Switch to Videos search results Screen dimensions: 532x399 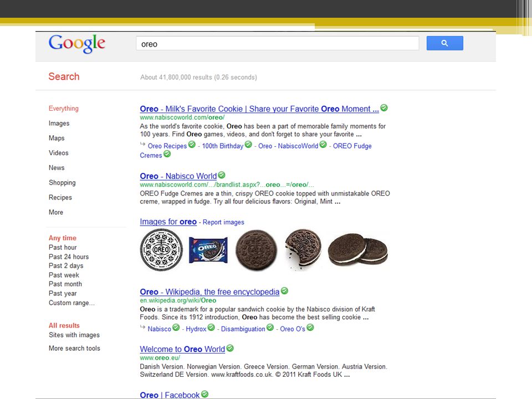(x=58, y=153)
